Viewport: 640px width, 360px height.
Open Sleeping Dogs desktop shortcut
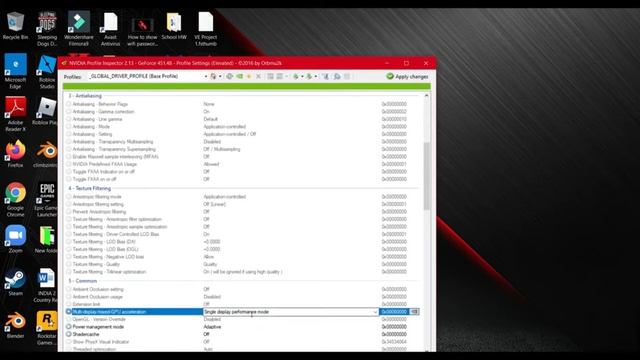[47, 29]
